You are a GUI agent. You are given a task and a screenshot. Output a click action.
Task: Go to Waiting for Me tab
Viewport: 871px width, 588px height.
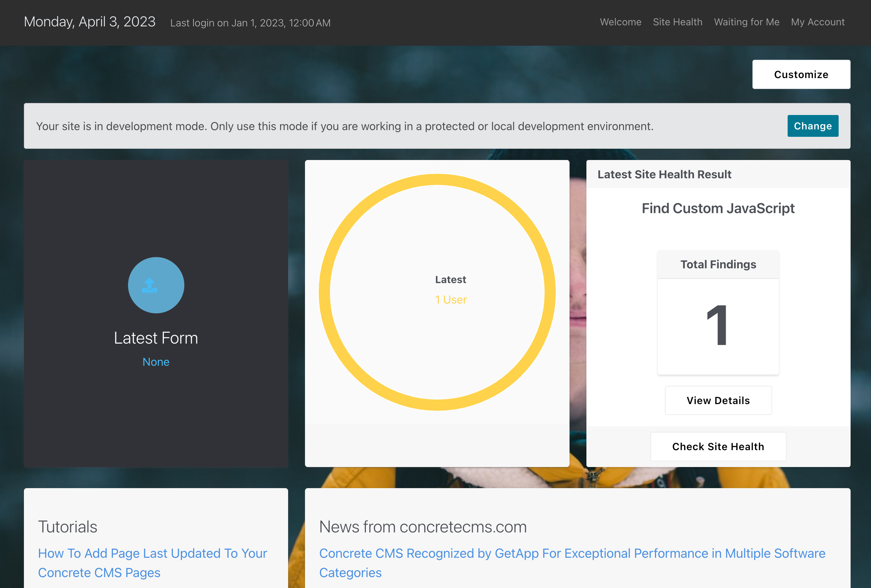pos(746,22)
